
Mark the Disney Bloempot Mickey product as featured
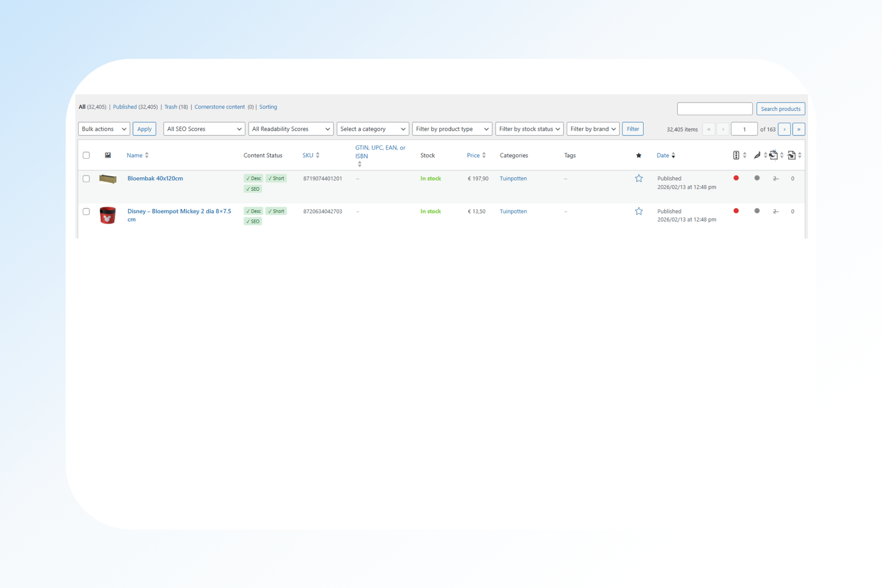point(638,212)
